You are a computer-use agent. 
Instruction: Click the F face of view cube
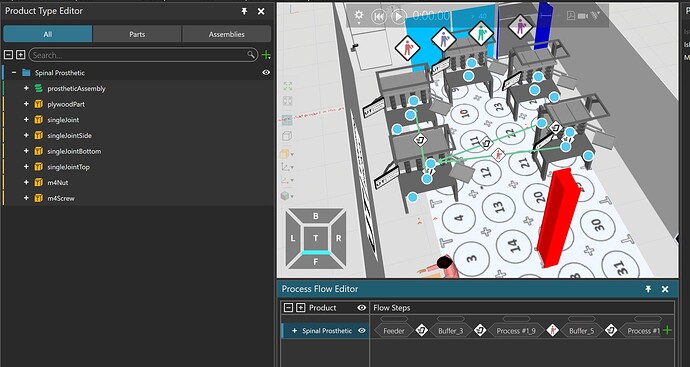(x=316, y=261)
